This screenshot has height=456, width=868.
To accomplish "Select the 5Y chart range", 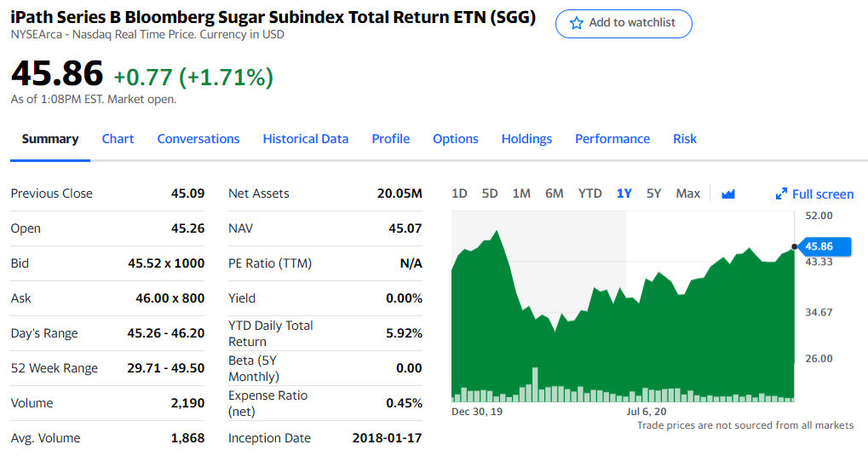I will (653, 193).
